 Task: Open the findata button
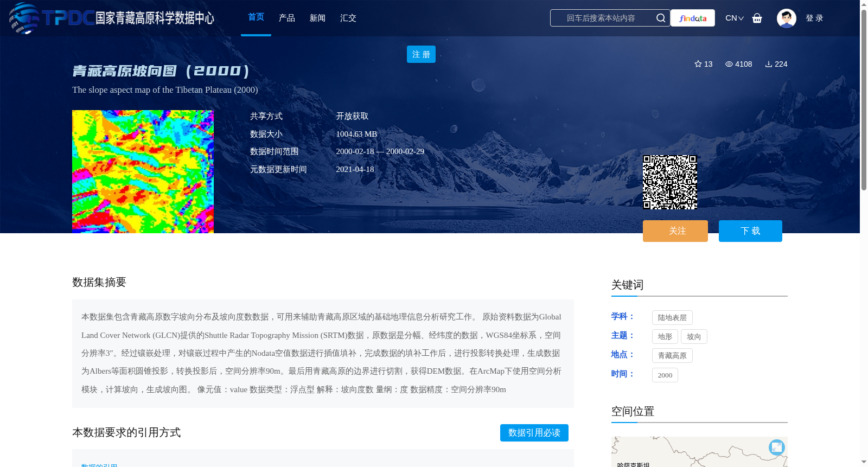click(693, 18)
